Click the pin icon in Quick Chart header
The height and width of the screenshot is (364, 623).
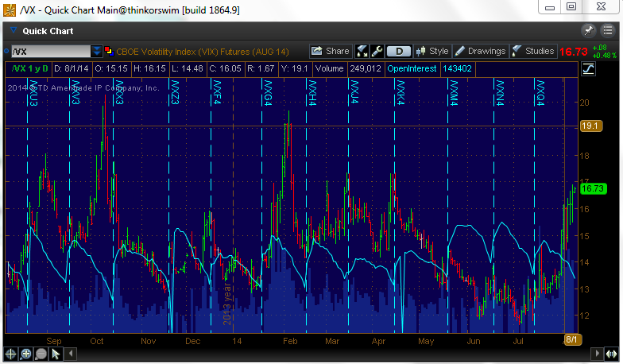click(x=588, y=31)
